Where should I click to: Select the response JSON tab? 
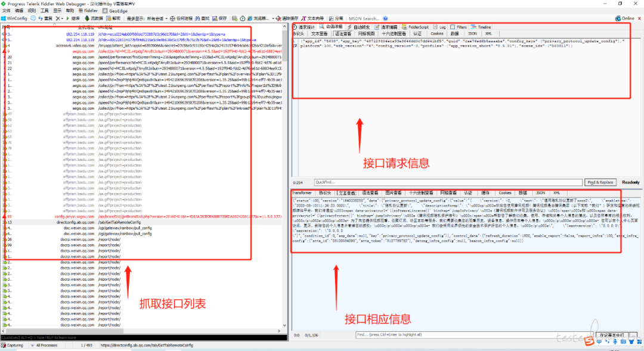(540, 193)
